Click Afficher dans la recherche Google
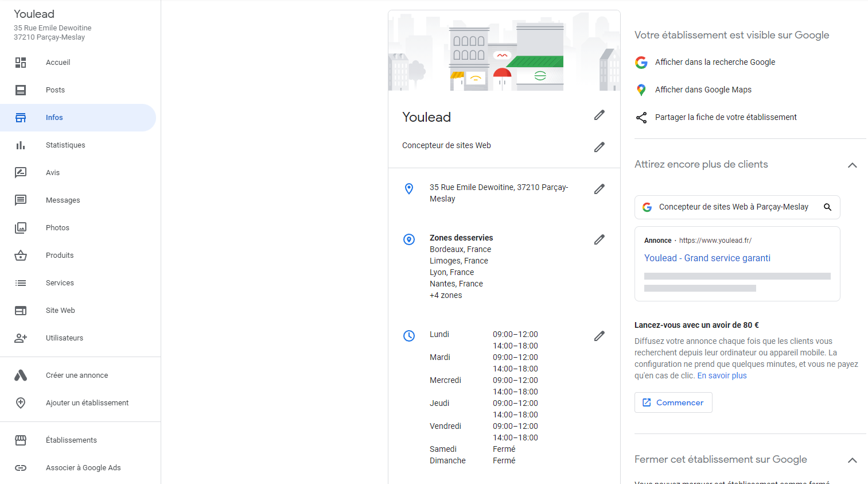Viewport: 868px width, 484px height. (x=715, y=62)
